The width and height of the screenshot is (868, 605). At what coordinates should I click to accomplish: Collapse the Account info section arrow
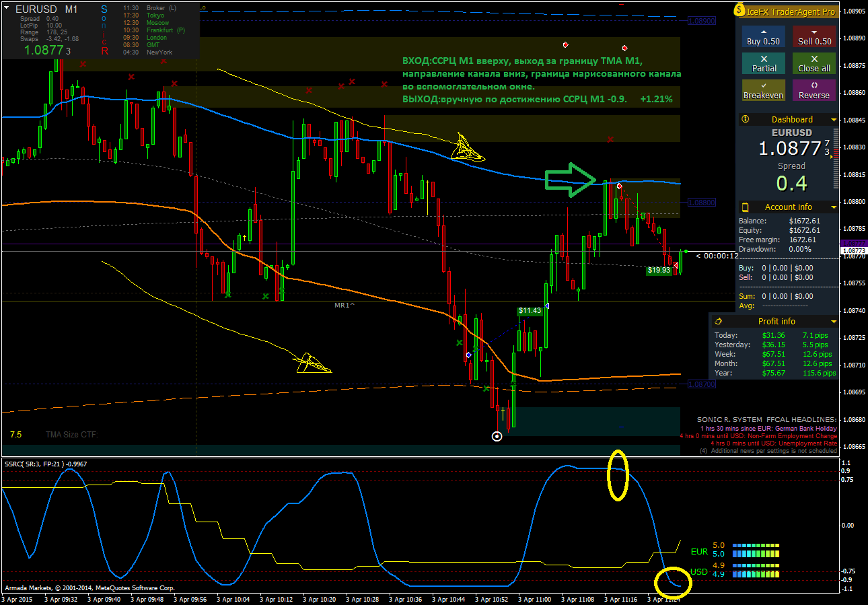(834, 207)
